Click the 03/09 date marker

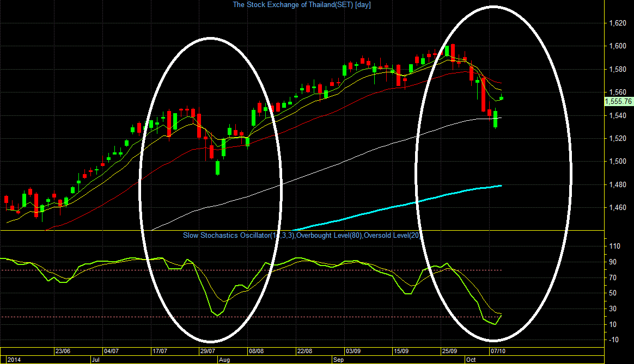353,351
